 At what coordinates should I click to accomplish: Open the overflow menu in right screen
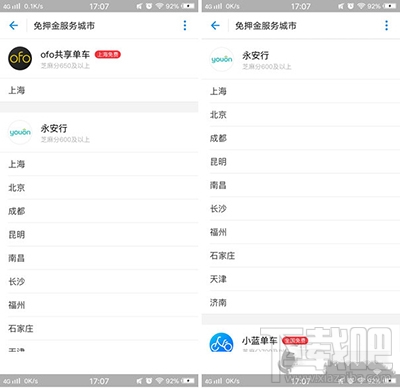click(387, 25)
